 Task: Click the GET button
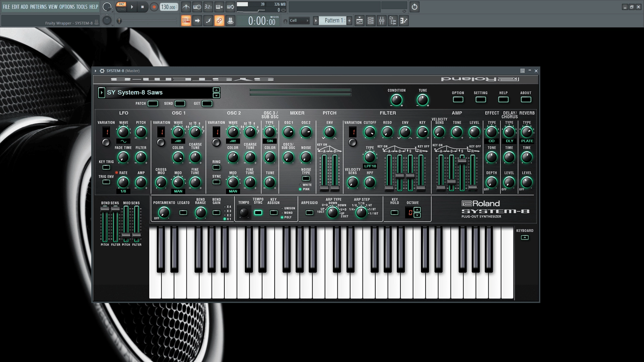(207, 104)
